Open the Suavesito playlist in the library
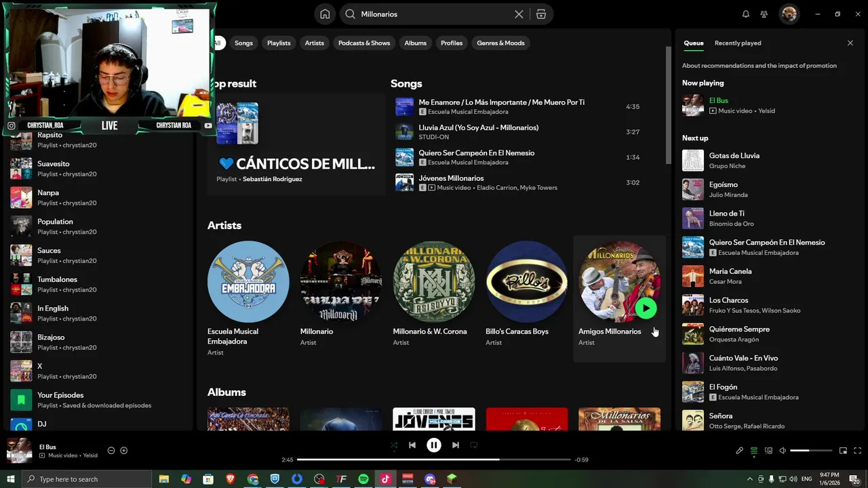Image resolution: width=868 pixels, height=488 pixels. 99,168
